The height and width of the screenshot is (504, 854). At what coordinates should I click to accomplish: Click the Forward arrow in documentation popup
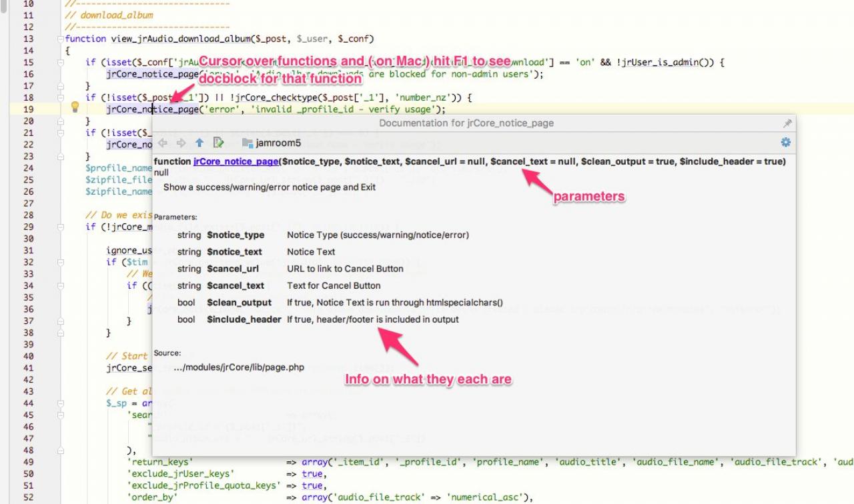(x=181, y=143)
